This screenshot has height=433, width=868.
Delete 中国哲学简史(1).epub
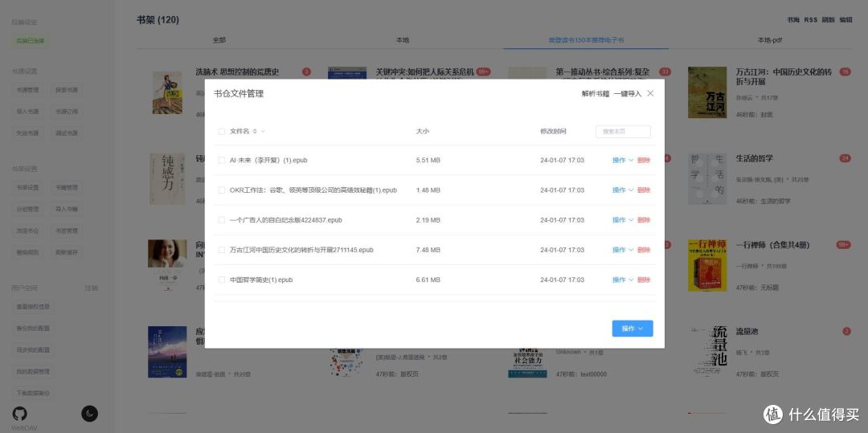pyautogui.click(x=644, y=280)
